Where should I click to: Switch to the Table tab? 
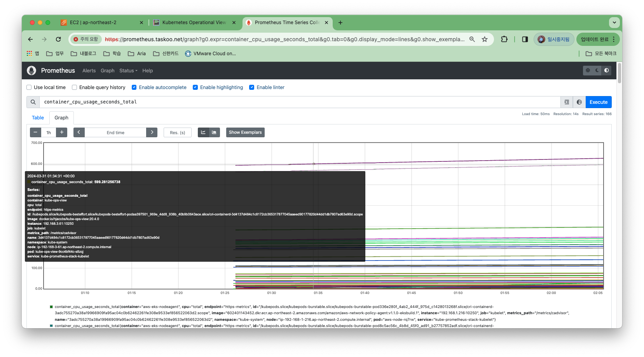pos(38,117)
